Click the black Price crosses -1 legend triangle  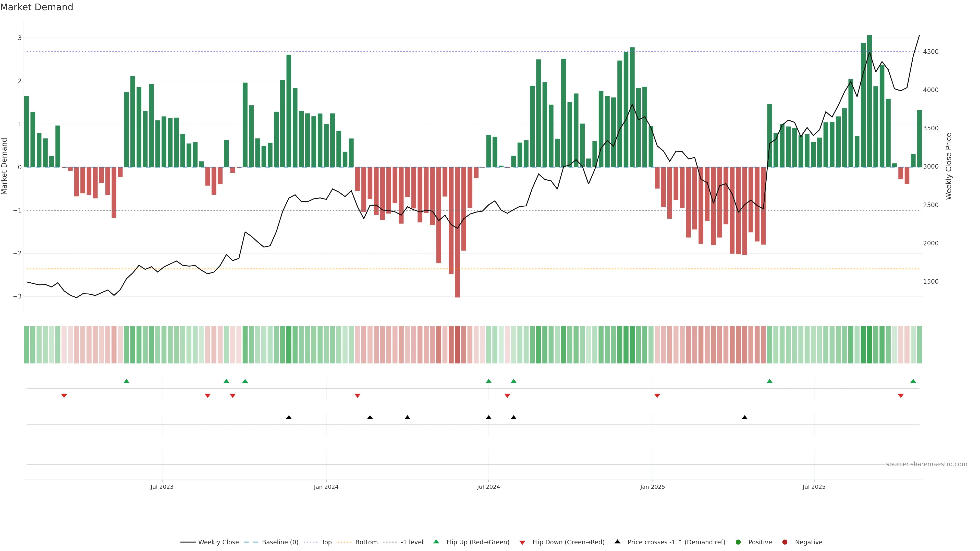pos(617,542)
